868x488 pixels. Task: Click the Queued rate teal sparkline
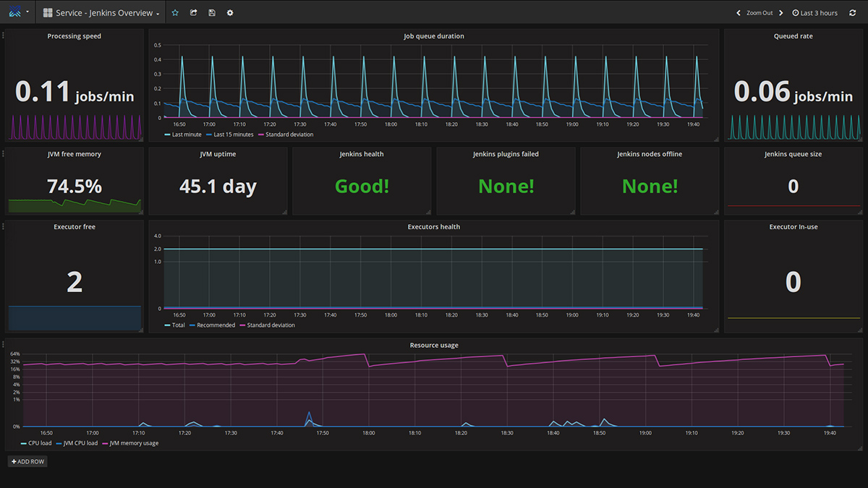[x=793, y=127]
